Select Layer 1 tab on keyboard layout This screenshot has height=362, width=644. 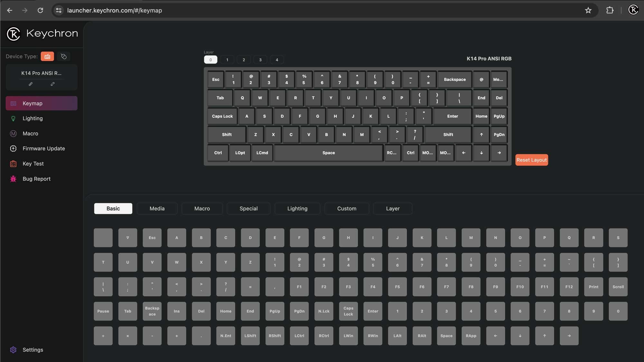click(227, 59)
